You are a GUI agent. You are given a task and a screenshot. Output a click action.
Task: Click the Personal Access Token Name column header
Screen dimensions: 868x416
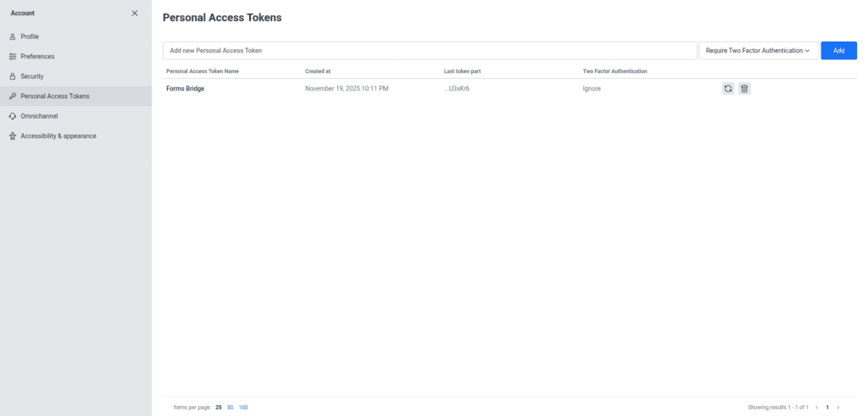203,71
